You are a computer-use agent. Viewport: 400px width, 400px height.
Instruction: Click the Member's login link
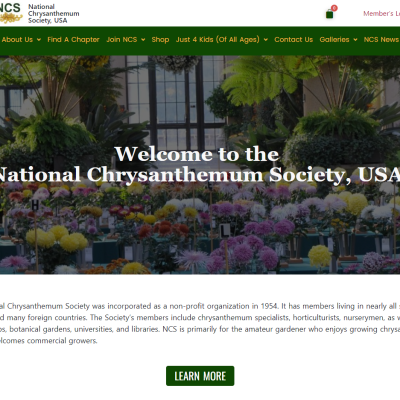[x=382, y=14]
